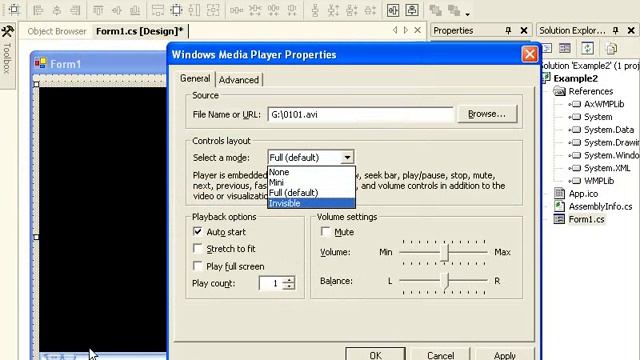Choose Invisible from the mode list
640x360 pixels.
pyautogui.click(x=311, y=203)
